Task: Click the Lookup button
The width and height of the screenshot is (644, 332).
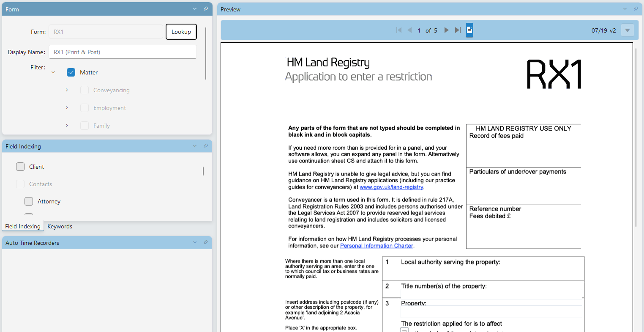Action: [x=181, y=32]
